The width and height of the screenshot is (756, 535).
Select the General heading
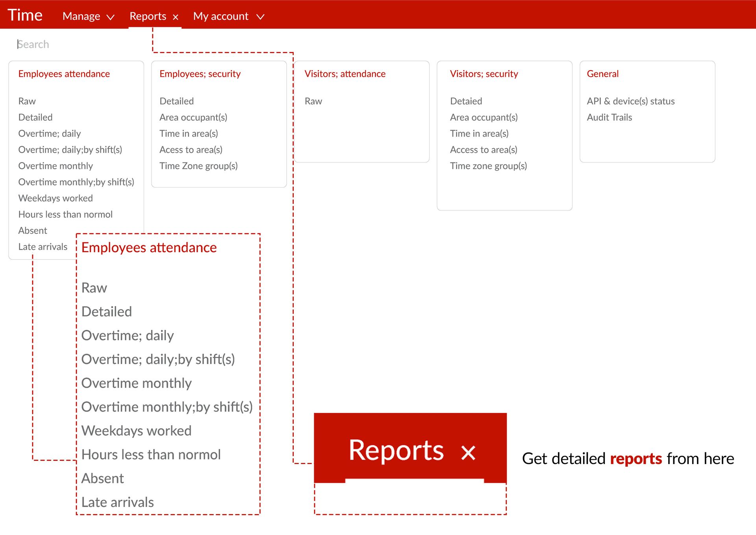tap(602, 74)
